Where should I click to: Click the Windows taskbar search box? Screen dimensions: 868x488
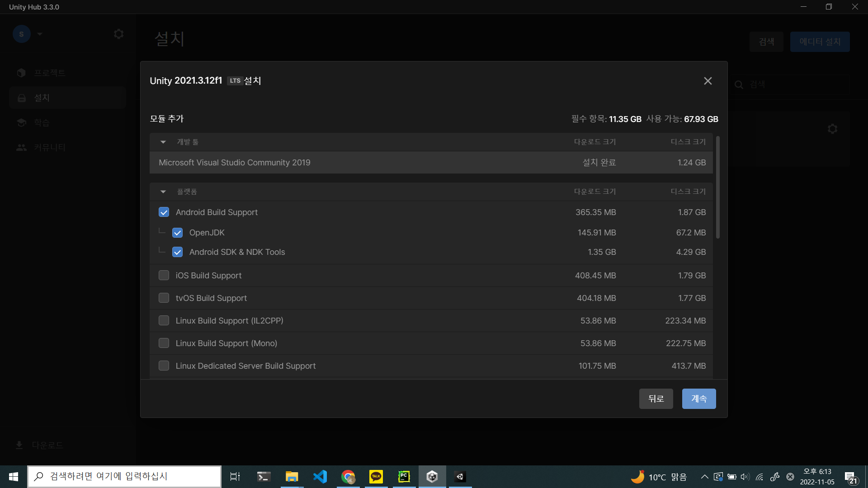coord(124,476)
